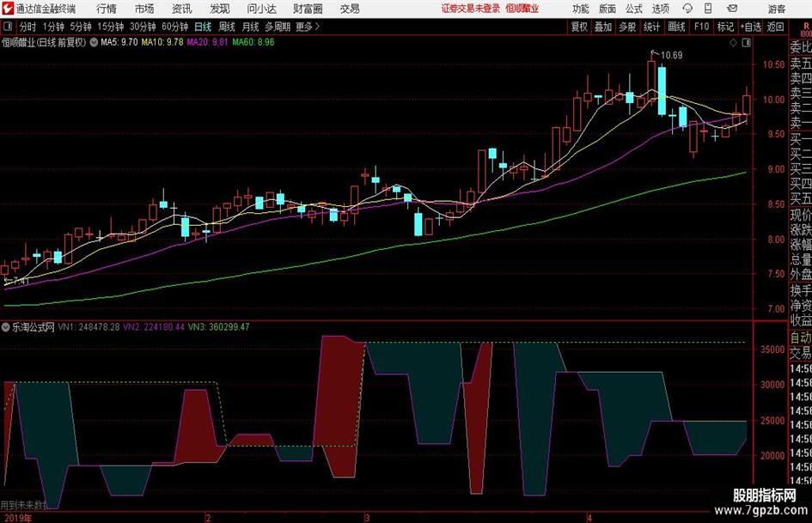The width and height of the screenshot is (812, 523).
Task: Click the 2019年 date label on time axis
Action: click(x=16, y=518)
